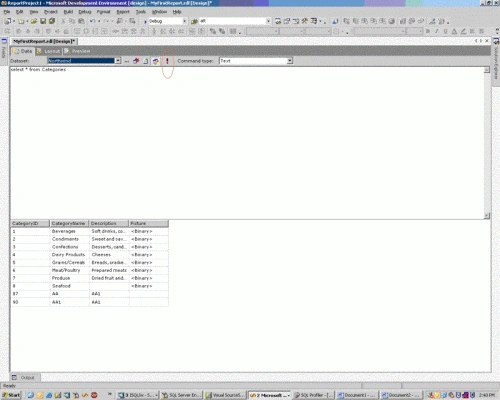Switch to the Data tab
This screenshot has width=500, height=400.
23,51
